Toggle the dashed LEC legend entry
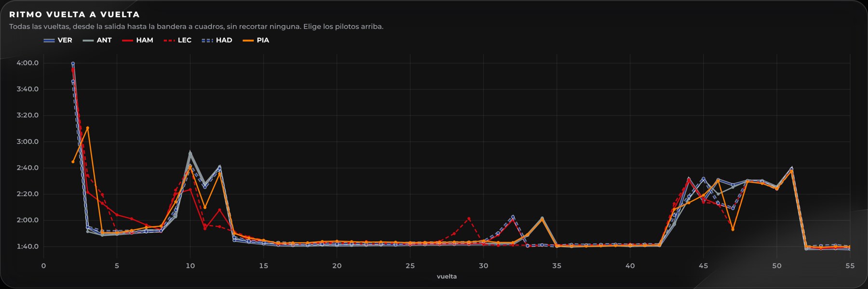Viewport: 868px width, 289px height. (177, 40)
